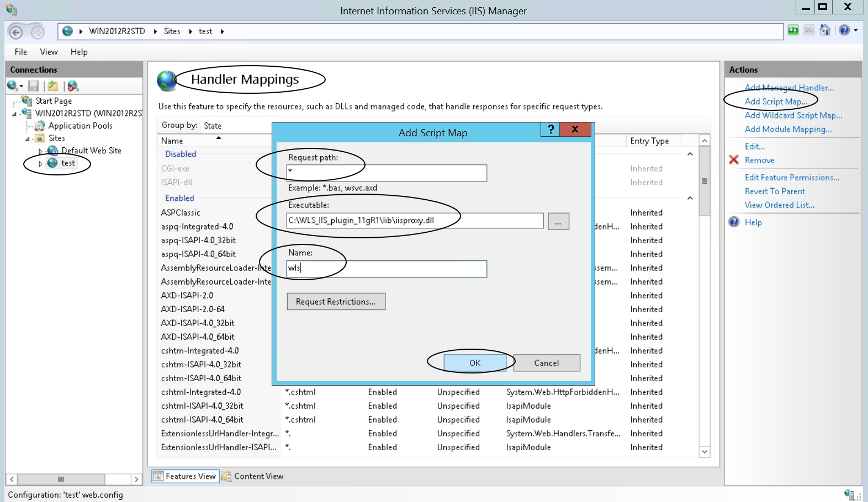The image size is (868, 502).
Task: Collapse the Enabled handler group
Action: [690, 199]
